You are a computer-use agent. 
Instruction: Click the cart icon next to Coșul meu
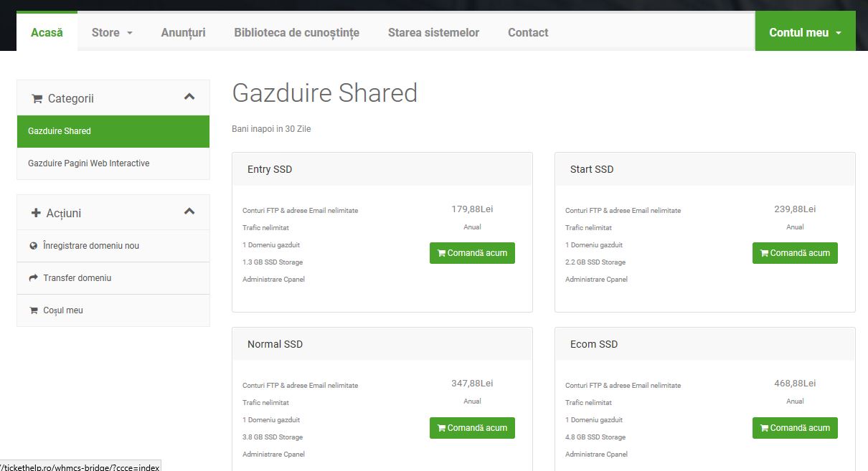33,310
